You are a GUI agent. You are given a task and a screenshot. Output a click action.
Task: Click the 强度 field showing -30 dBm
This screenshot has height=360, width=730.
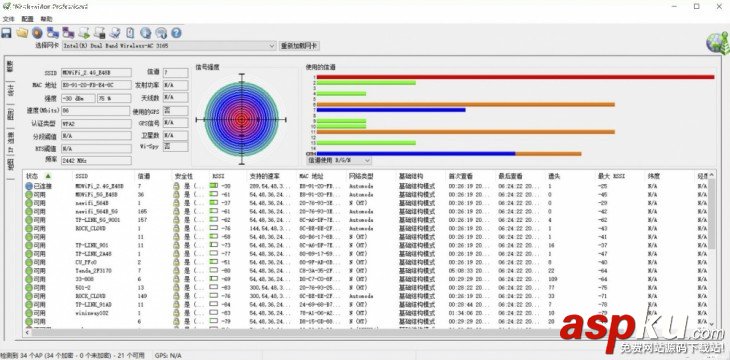point(78,98)
